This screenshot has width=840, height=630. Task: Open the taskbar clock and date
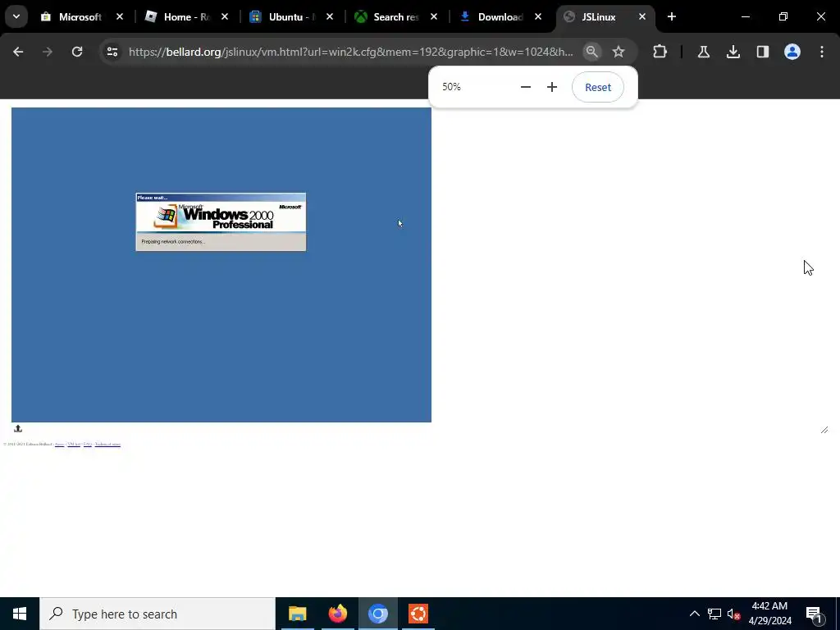(x=769, y=614)
